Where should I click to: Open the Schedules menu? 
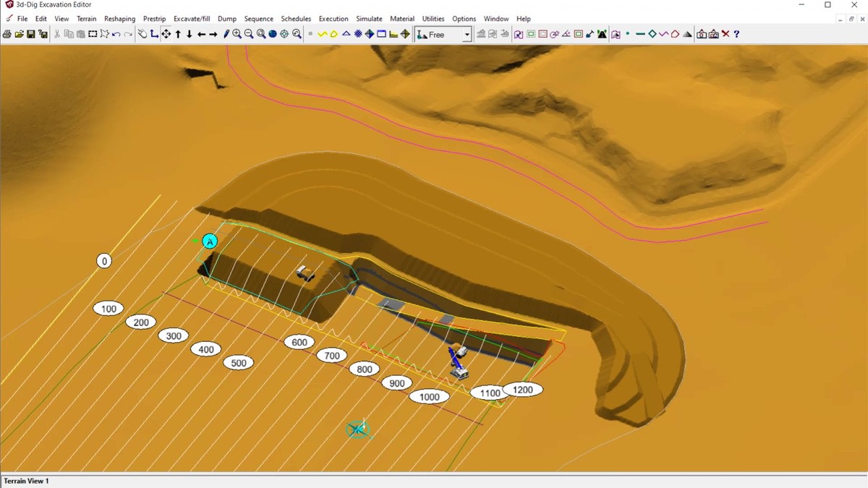296,19
